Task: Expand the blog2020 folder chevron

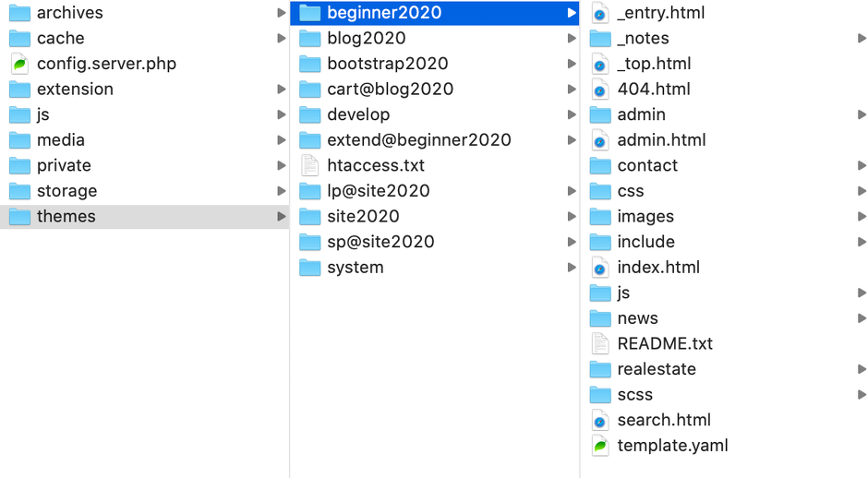Action: pyautogui.click(x=572, y=39)
